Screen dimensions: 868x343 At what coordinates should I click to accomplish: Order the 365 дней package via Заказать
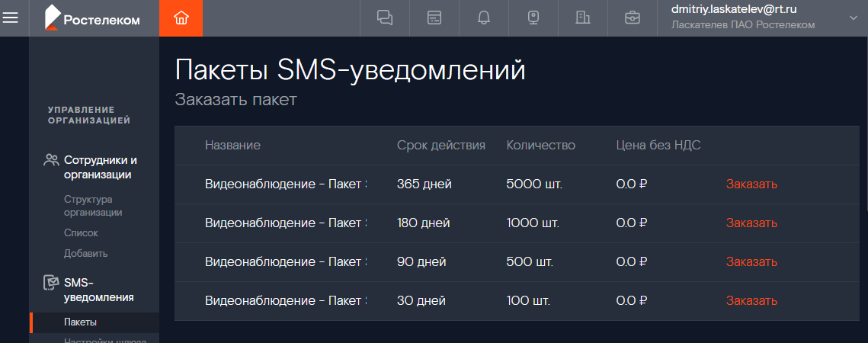751,184
